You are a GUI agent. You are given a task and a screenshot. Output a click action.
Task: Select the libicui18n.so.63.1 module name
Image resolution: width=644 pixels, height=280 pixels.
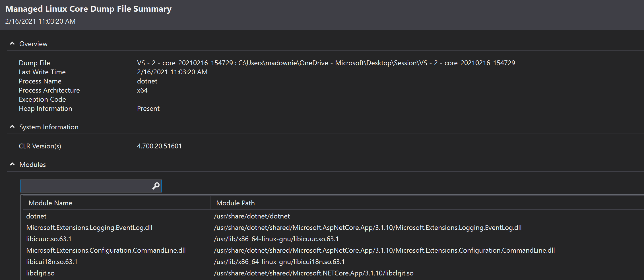pyautogui.click(x=52, y=262)
